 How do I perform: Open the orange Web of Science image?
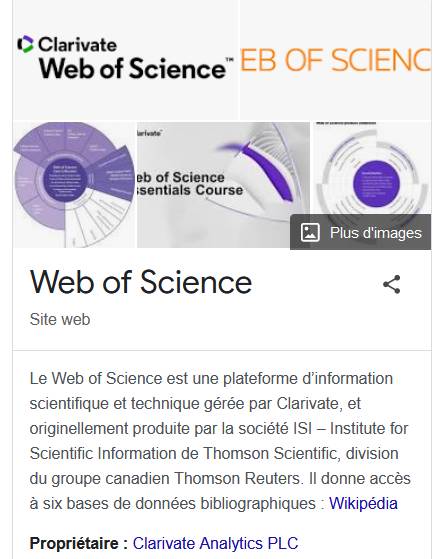coord(335,60)
